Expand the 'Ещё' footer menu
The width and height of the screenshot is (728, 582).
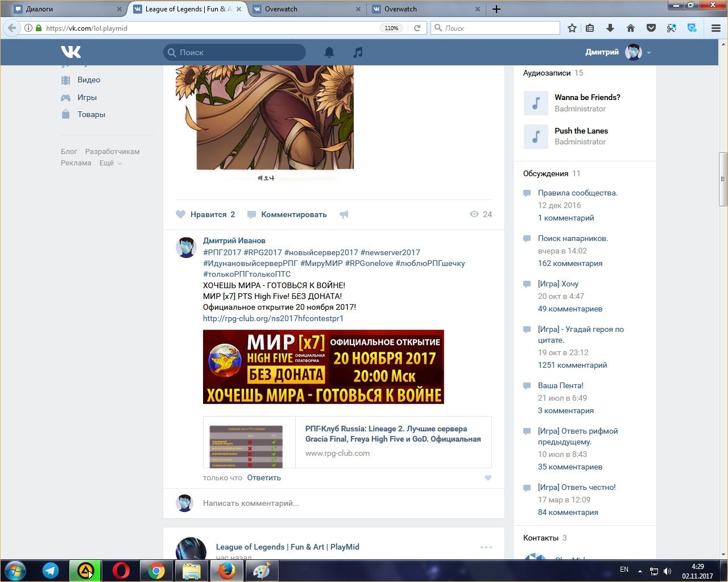[x=110, y=163]
